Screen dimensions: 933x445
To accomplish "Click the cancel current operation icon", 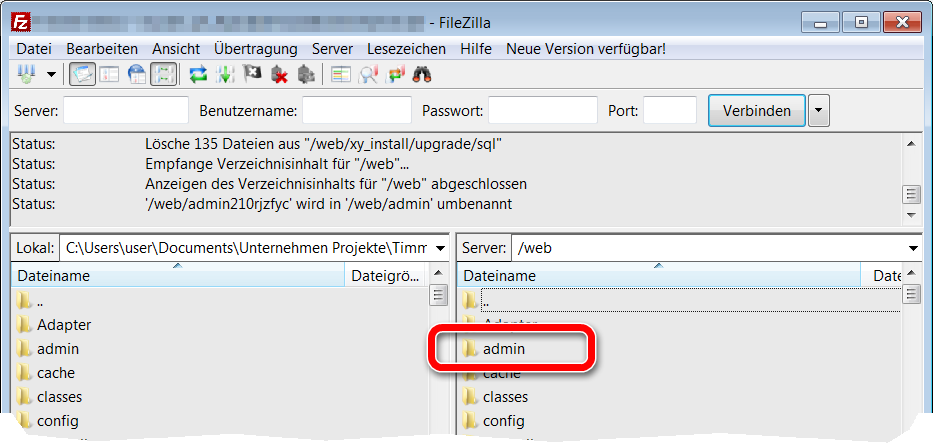I will point(253,73).
